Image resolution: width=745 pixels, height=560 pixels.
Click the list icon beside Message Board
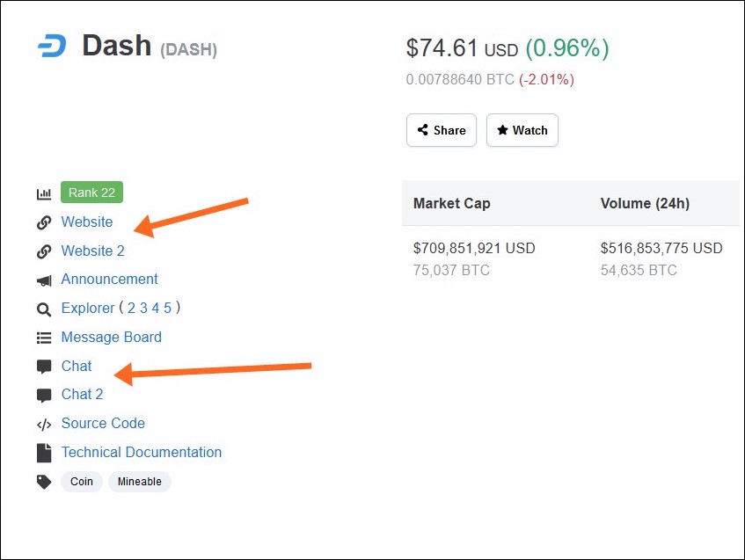(x=44, y=338)
